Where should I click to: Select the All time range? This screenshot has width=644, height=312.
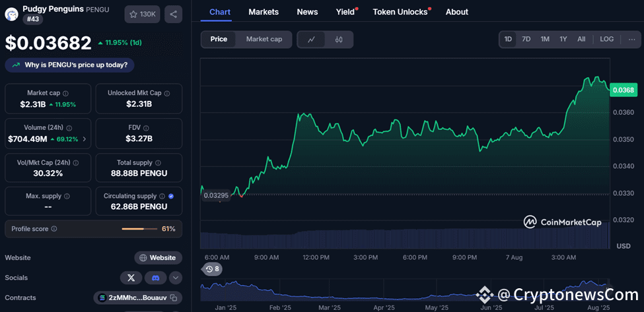coord(581,40)
